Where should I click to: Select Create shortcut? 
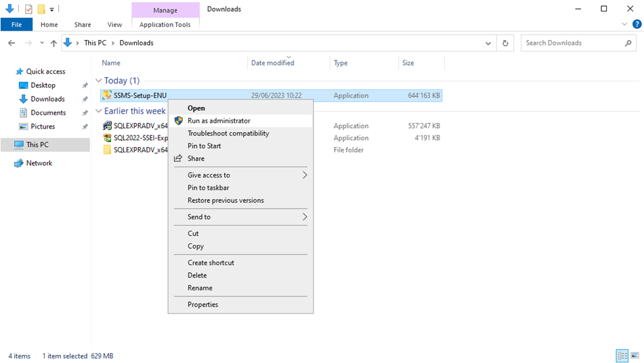click(240, 262)
